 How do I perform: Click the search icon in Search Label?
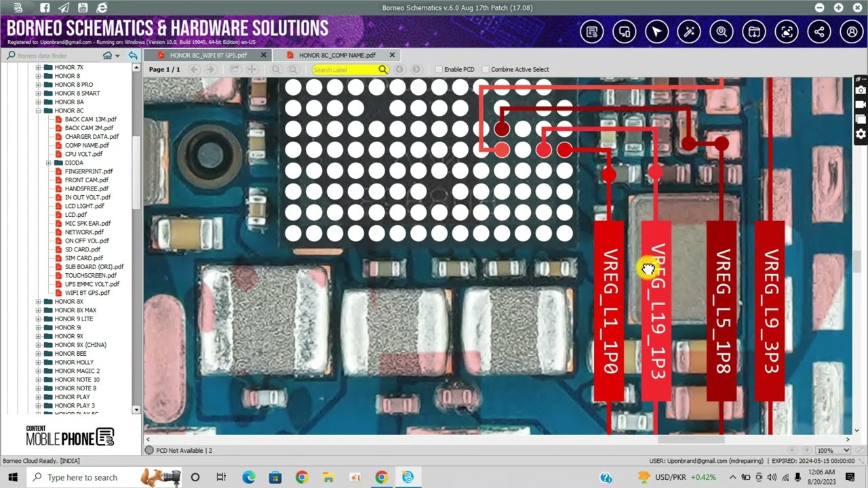[383, 69]
